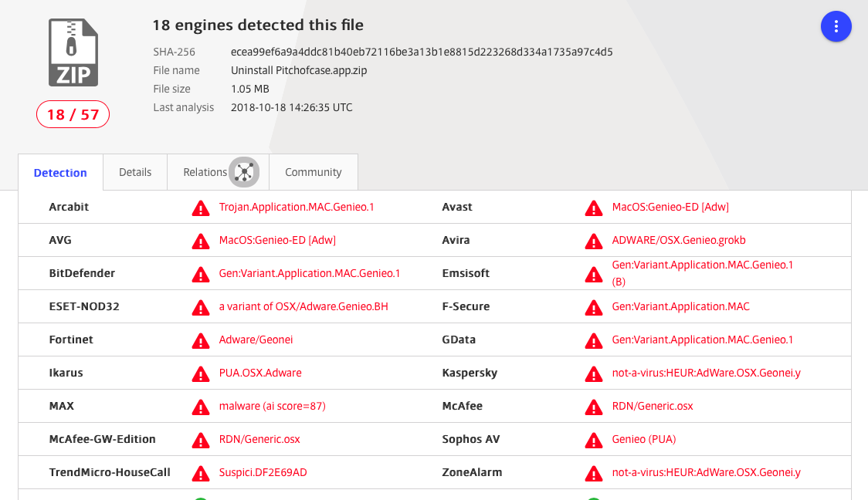Click Arcabit's red warning icon
Viewport: 868px width, 500px height.
(201, 208)
